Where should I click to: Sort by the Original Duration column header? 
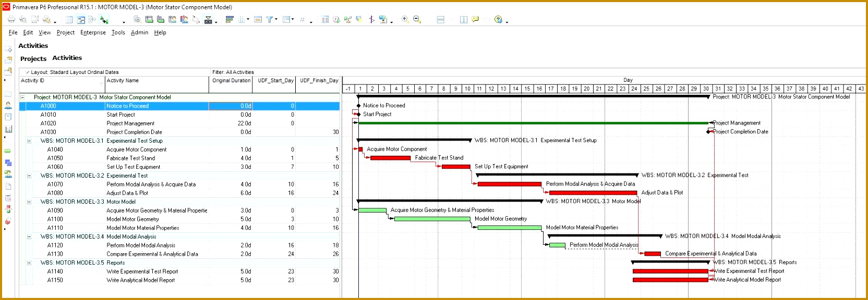click(x=231, y=81)
